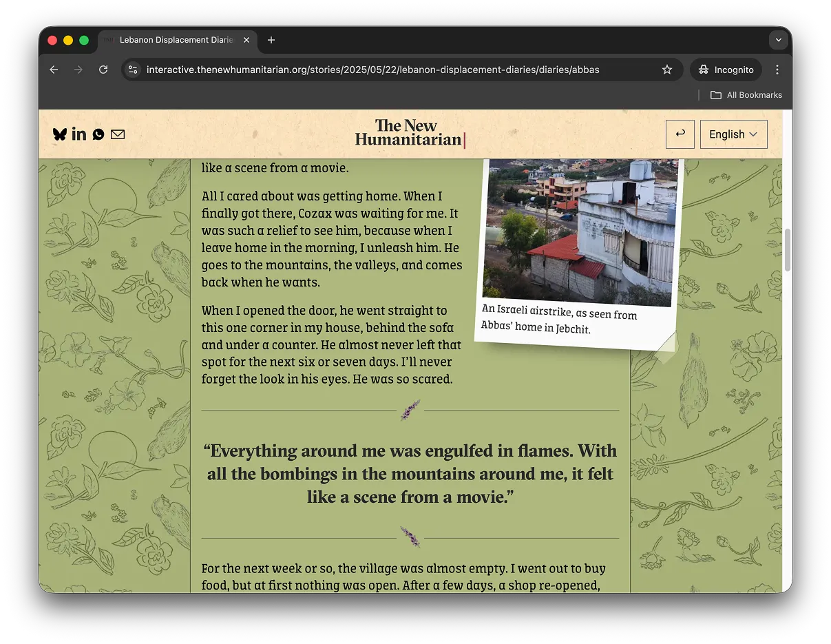Open a new browser tab
The width and height of the screenshot is (831, 644).
[x=271, y=40]
